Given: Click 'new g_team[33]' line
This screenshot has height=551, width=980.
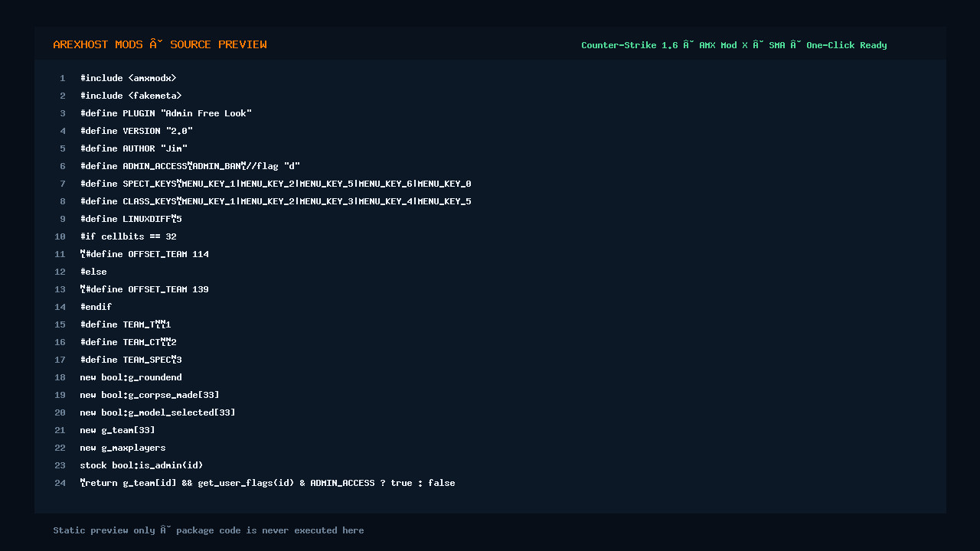Looking at the screenshot, I should [x=118, y=430].
